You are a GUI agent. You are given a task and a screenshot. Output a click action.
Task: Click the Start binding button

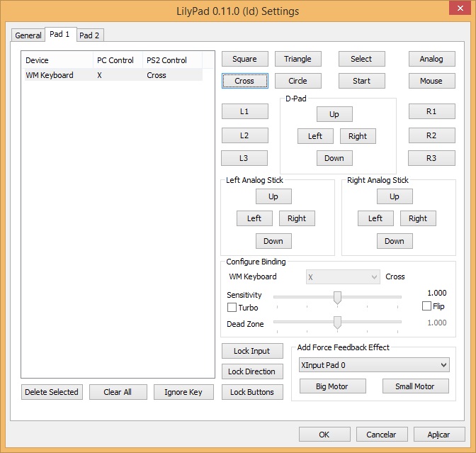point(361,81)
